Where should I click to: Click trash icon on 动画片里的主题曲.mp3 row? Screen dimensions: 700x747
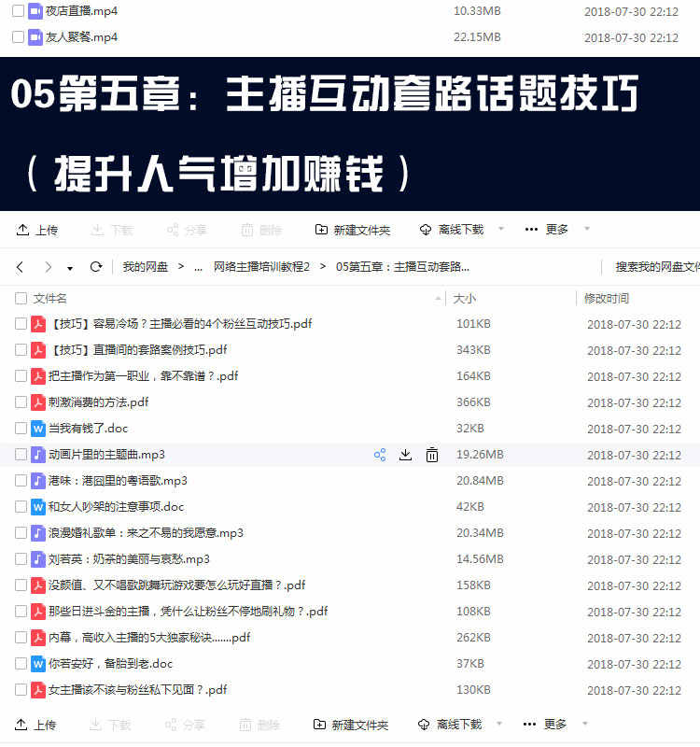coord(432,455)
